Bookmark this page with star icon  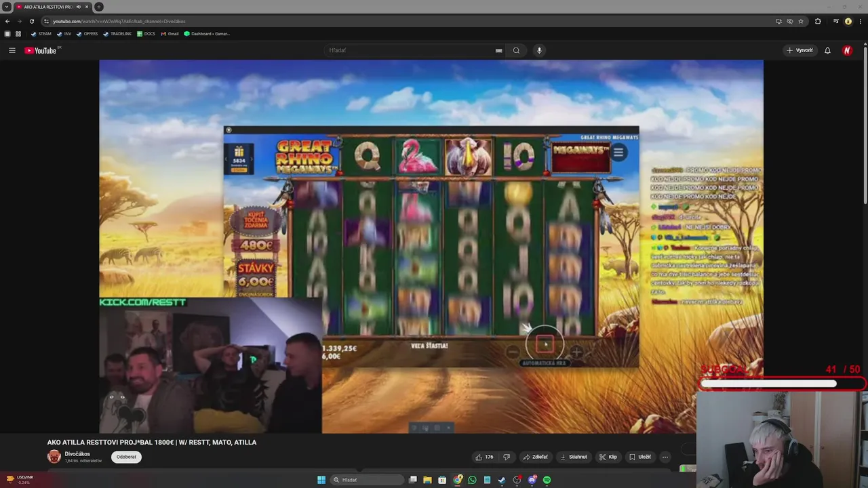pyautogui.click(x=801, y=21)
